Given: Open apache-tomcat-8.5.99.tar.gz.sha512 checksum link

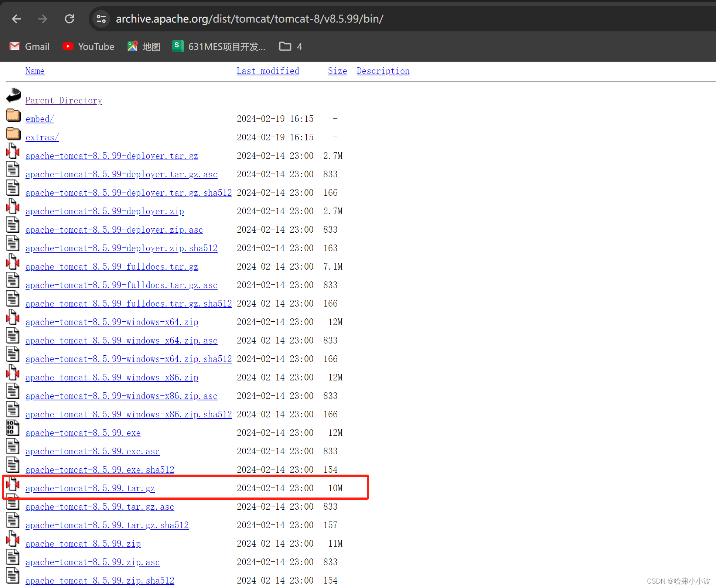Looking at the screenshot, I should (107, 525).
